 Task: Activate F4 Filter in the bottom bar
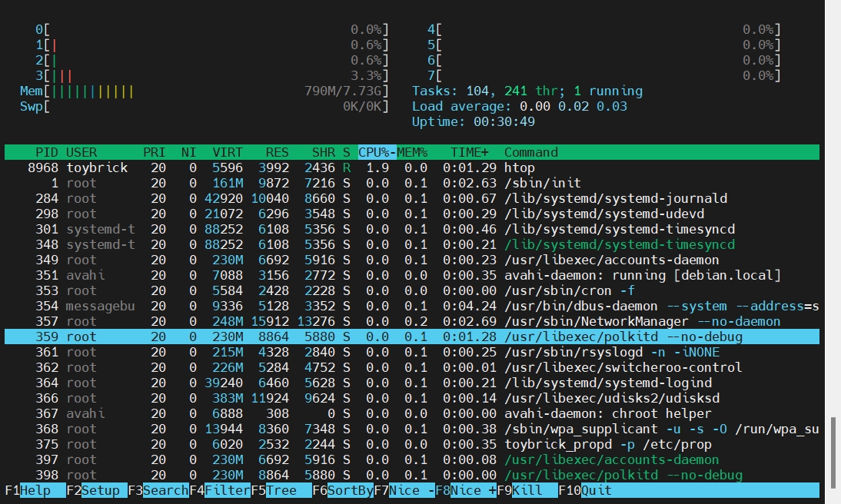click(220, 491)
